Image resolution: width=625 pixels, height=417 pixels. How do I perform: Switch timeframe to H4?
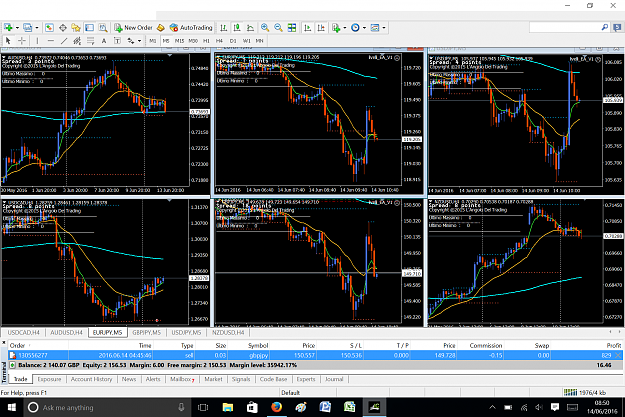(x=219, y=41)
